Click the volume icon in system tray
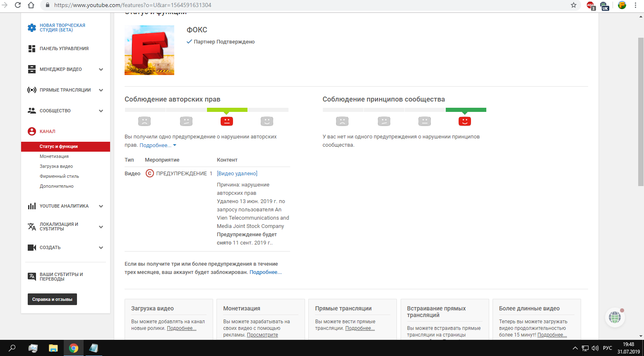The image size is (644, 356). 595,348
